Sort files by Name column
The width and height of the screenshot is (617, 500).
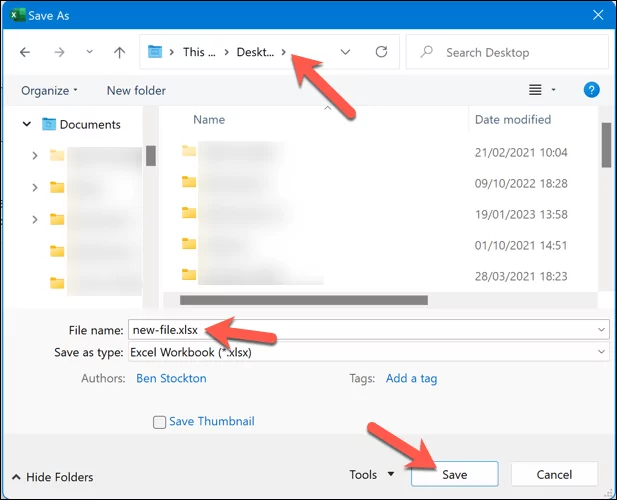tap(209, 120)
